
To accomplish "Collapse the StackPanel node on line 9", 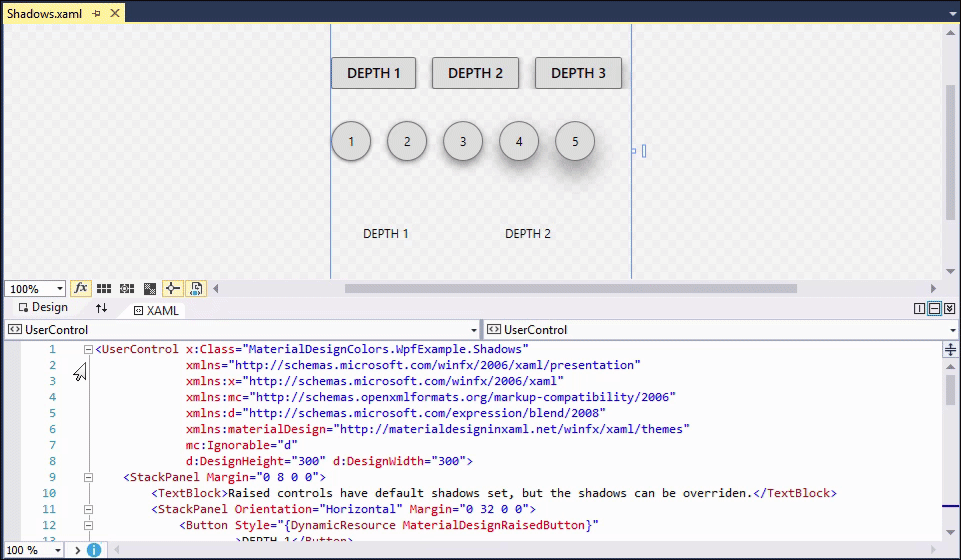I will [x=88, y=477].
